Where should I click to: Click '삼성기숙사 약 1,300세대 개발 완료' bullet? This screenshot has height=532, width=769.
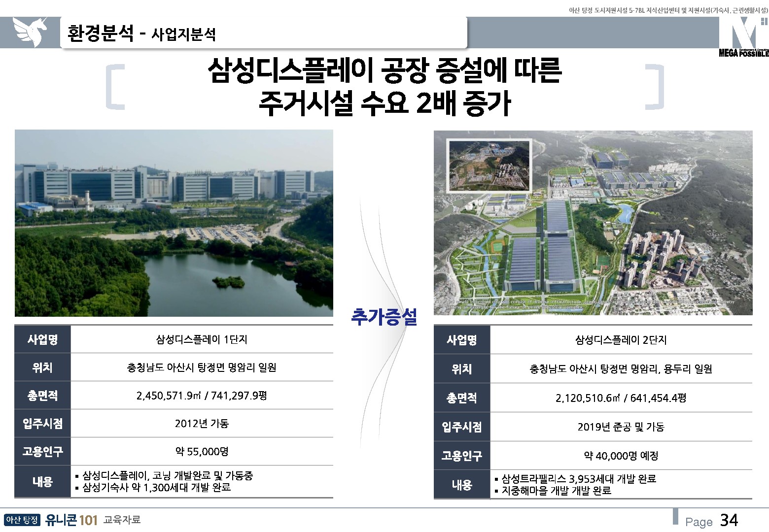pyautogui.click(x=153, y=488)
